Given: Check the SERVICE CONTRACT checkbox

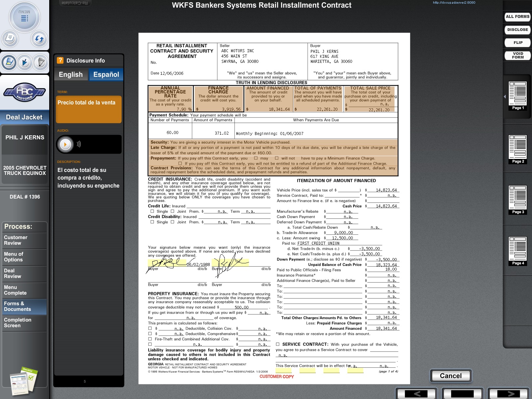Looking at the screenshot, I should pos(278,344).
